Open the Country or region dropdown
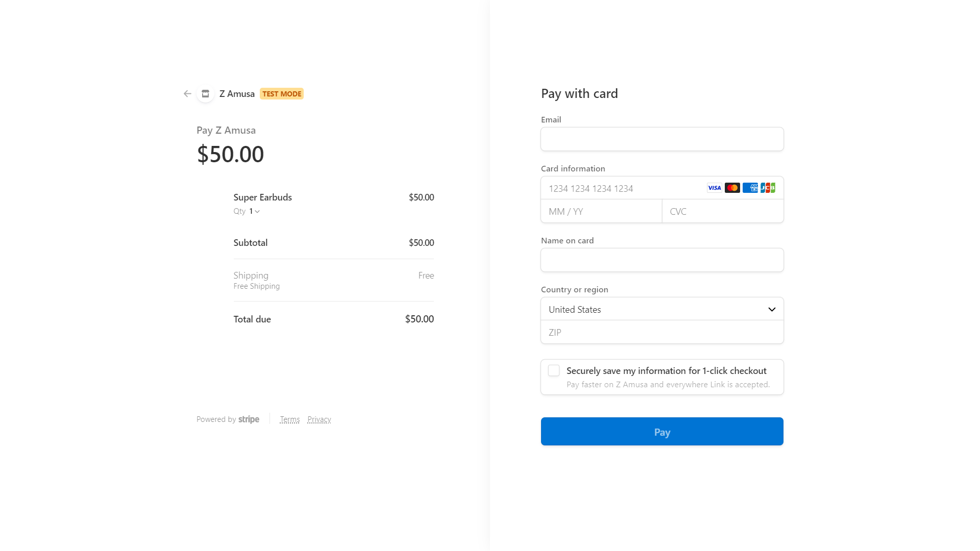The image size is (980, 551). coord(661,309)
